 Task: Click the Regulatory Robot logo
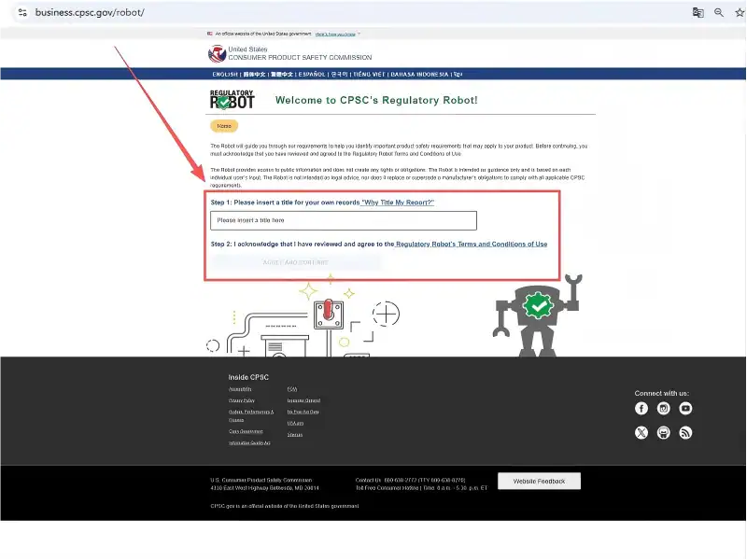coord(232,100)
